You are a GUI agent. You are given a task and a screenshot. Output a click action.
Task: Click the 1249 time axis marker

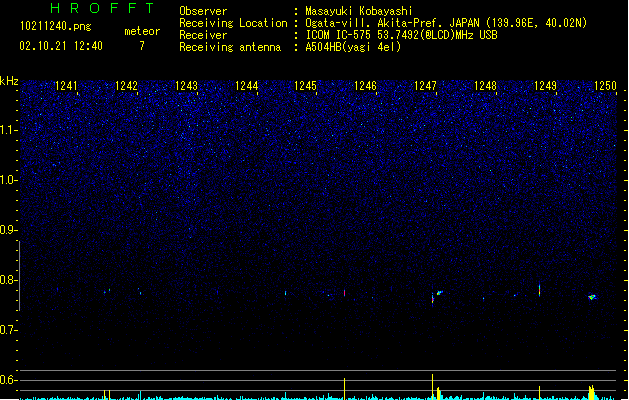coord(546,86)
